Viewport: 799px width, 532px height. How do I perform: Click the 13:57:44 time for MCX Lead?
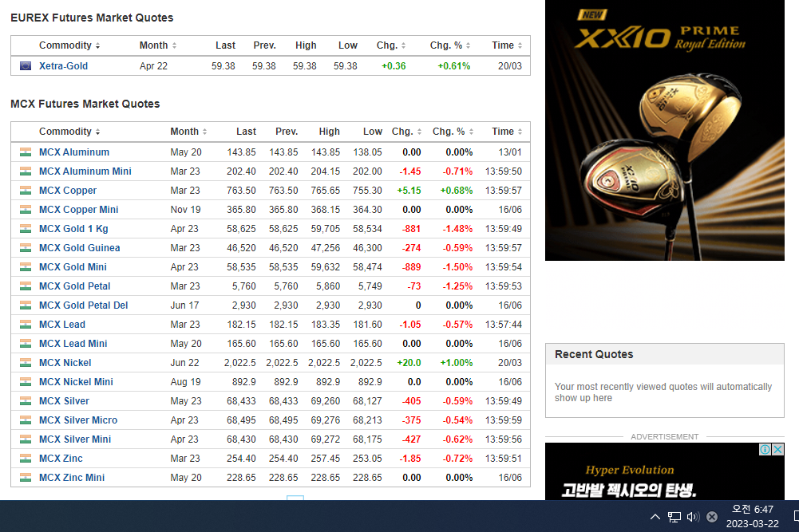[x=504, y=325]
